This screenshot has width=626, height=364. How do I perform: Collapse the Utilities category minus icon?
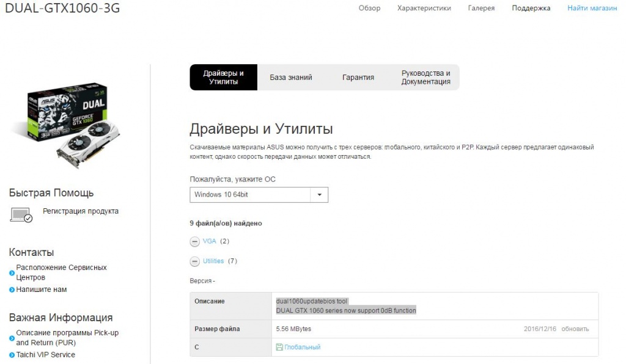[194, 261]
